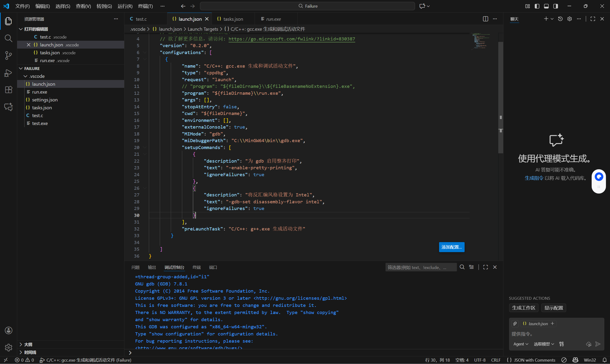Open chat history in chat panel

point(560,19)
